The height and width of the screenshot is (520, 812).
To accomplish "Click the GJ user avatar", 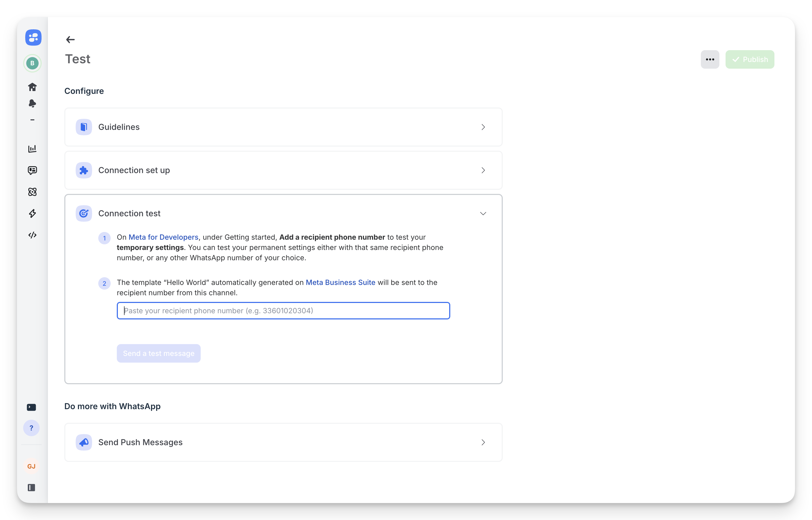I will tap(31, 466).
